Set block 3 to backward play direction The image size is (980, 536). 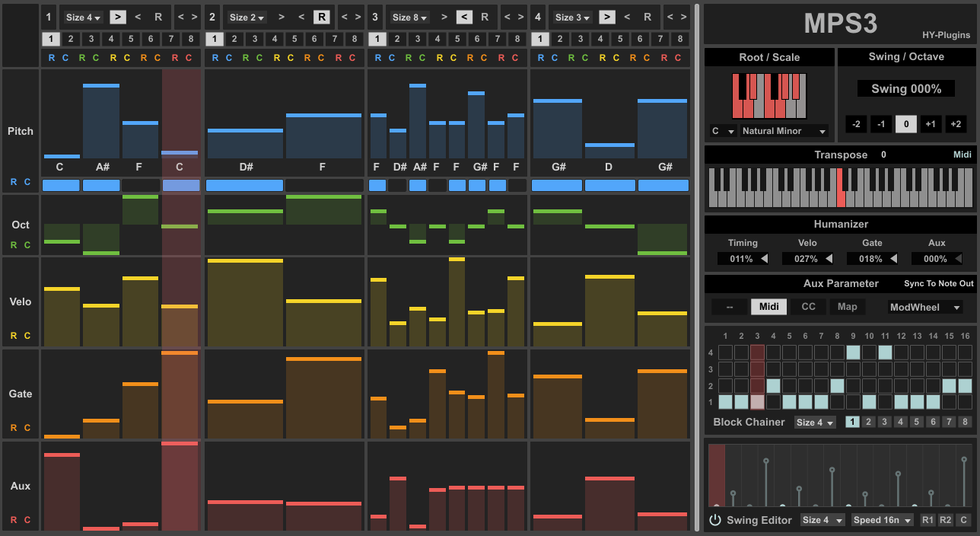(464, 17)
